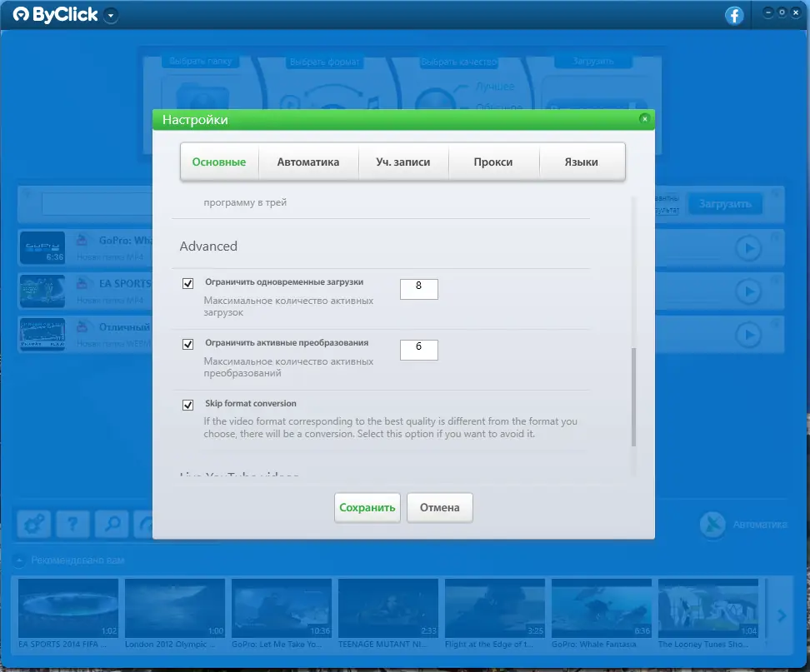
Task: Click the max active conversions field showing 6
Action: pyautogui.click(x=419, y=350)
